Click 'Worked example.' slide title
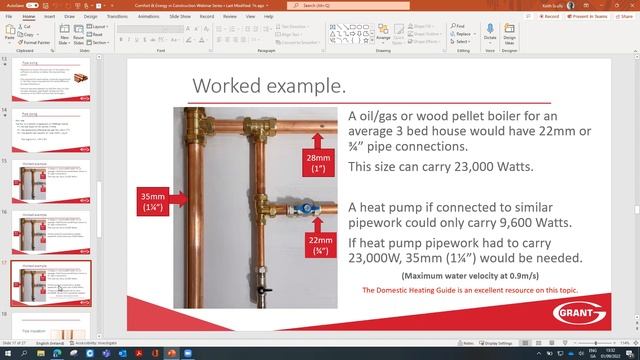Image resolution: width=640 pixels, height=360 pixels. (x=269, y=86)
